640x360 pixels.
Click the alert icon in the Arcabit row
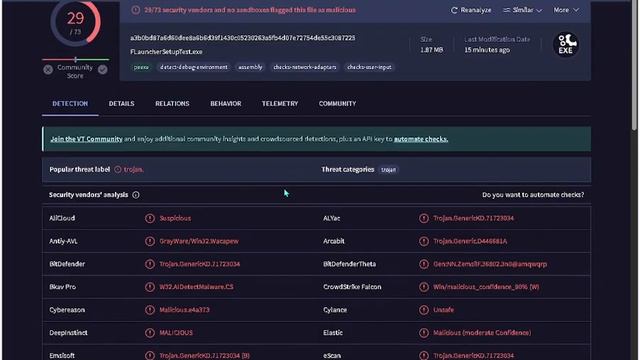click(424, 241)
